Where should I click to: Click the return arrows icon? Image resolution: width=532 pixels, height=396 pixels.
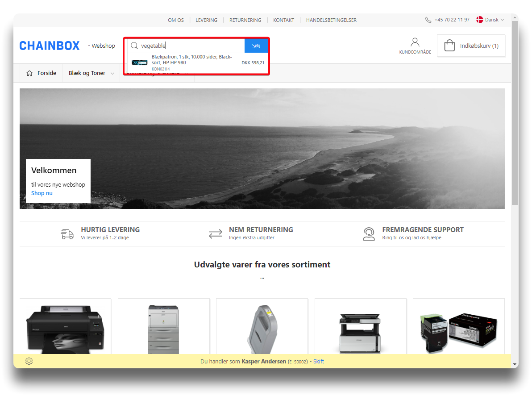click(216, 233)
